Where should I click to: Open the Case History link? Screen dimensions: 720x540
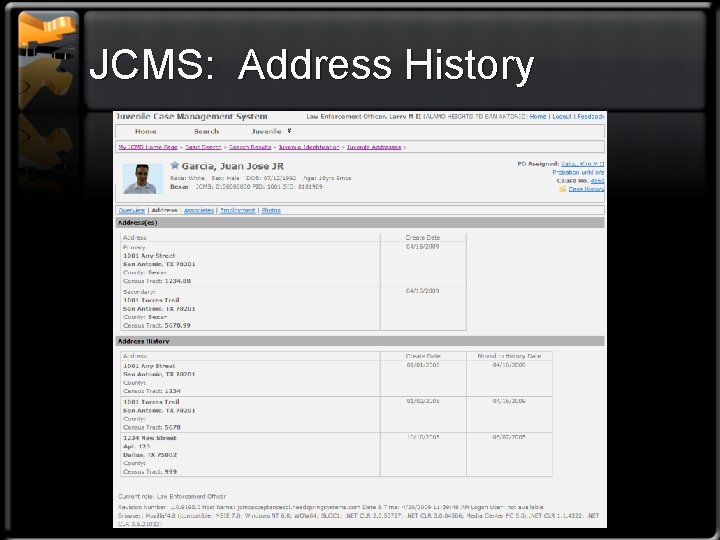pyautogui.click(x=586, y=189)
